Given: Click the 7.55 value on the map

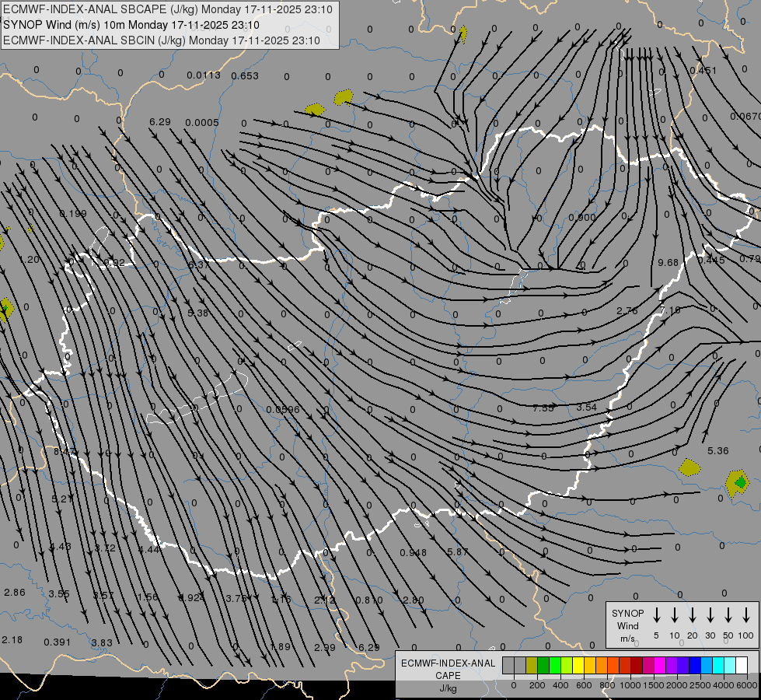Looking at the screenshot, I should click(543, 408).
